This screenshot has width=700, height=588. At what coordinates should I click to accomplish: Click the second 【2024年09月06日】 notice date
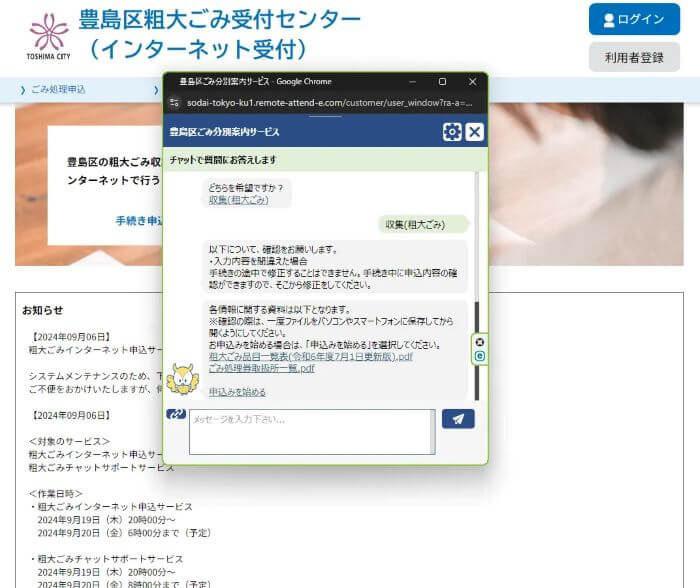70,415
